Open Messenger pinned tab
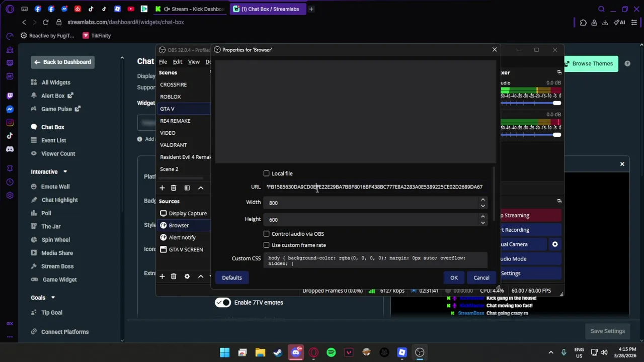This screenshot has width=644, height=362. click(x=64, y=9)
